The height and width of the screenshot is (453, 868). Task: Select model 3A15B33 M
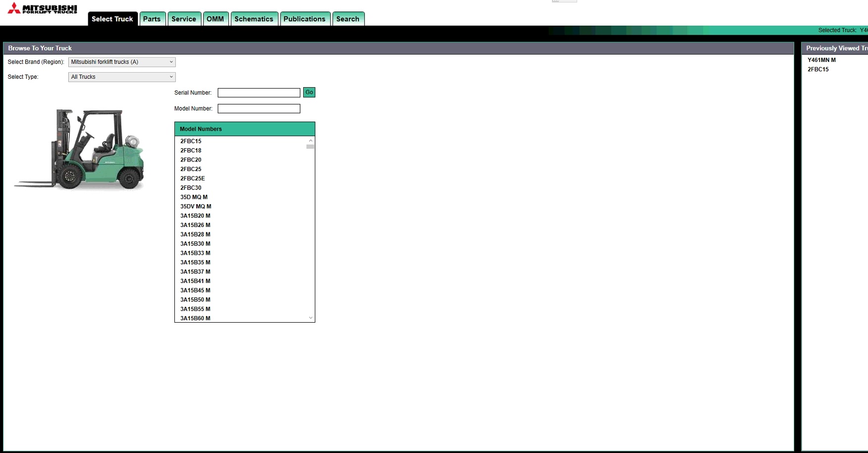195,253
